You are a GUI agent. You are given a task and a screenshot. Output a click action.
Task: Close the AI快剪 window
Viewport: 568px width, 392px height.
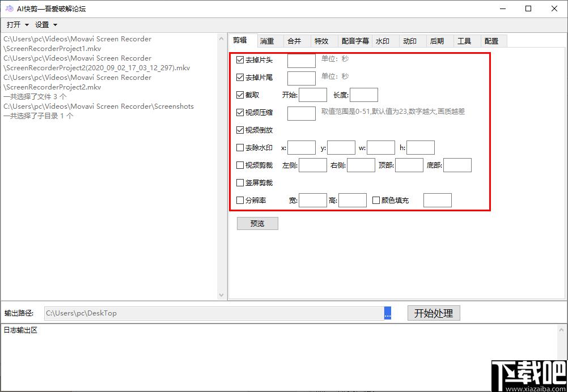pyautogui.click(x=554, y=9)
